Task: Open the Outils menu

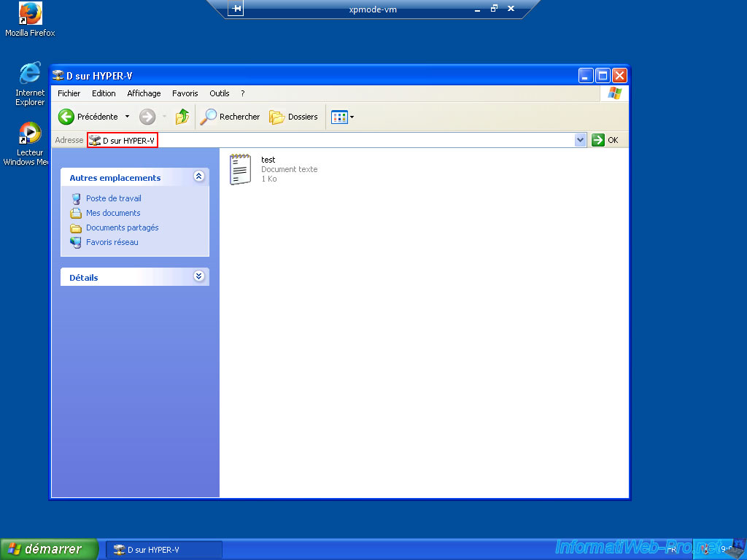Action: coord(219,93)
